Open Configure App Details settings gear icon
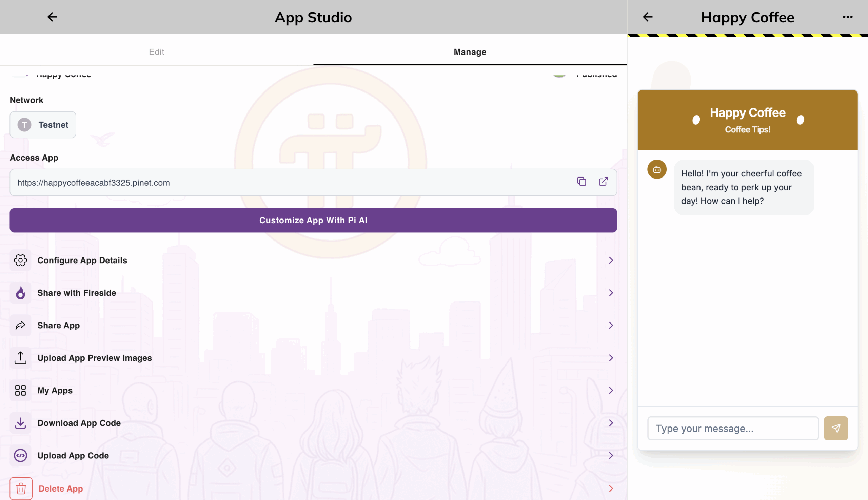 coord(20,260)
